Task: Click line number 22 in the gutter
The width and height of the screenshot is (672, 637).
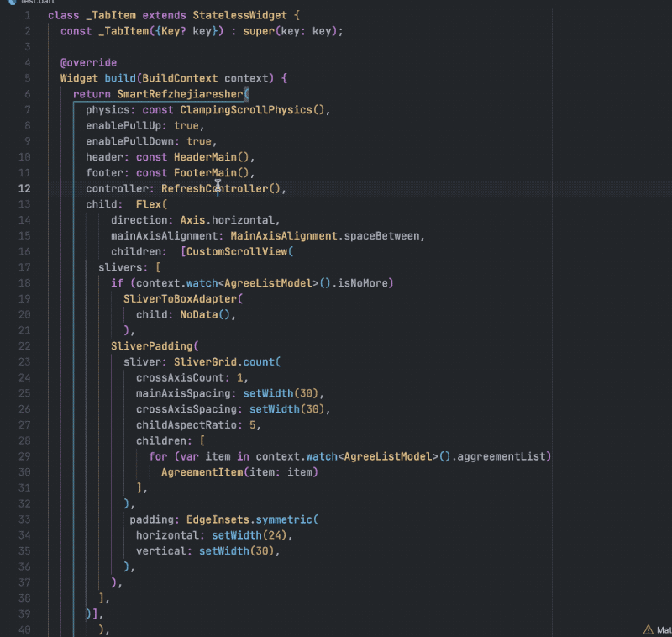Action: (24, 346)
